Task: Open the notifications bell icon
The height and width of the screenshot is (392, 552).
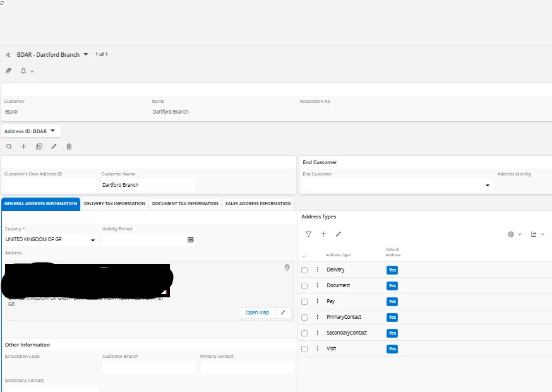Action: click(23, 71)
